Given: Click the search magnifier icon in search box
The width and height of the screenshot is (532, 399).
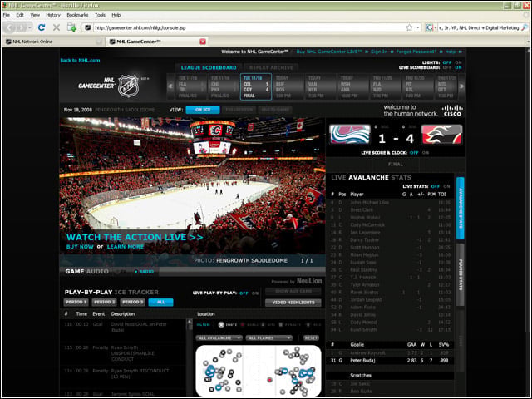Looking at the screenshot, I should [525, 27].
